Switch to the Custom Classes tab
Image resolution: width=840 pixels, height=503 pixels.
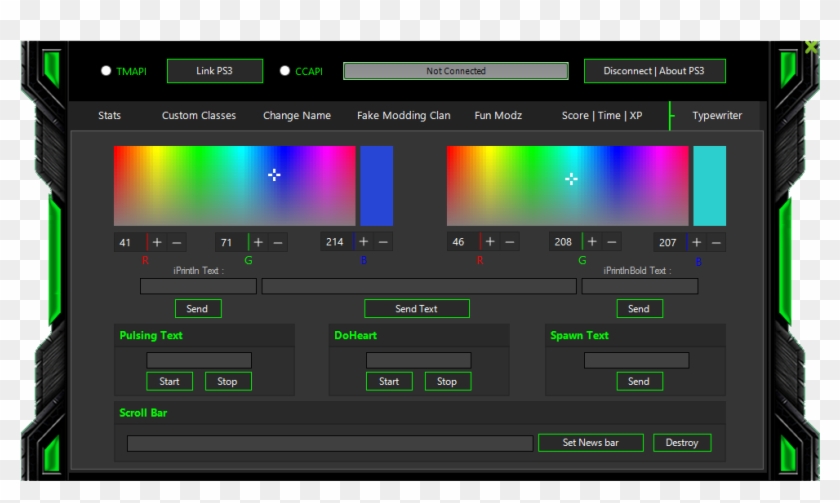(199, 116)
